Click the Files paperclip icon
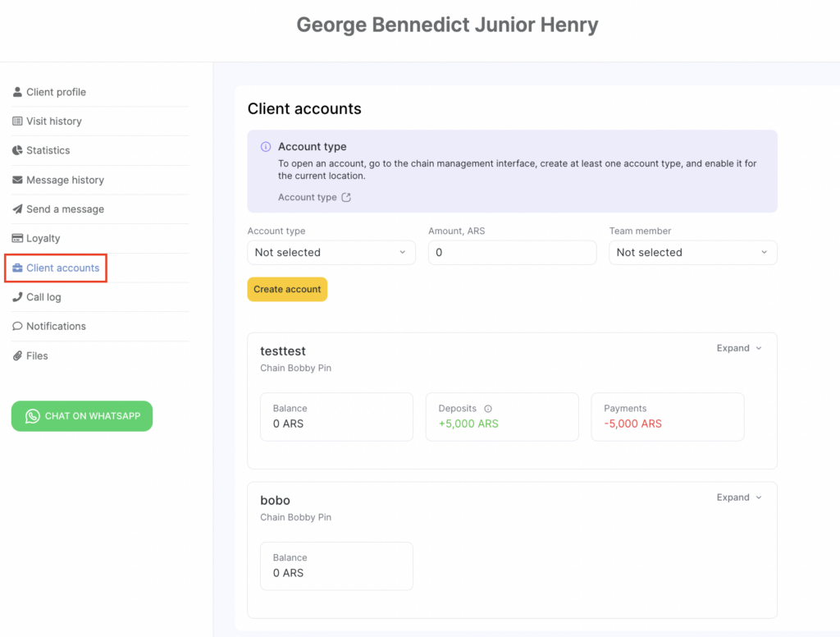This screenshot has height=637, width=840. tap(17, 355)
